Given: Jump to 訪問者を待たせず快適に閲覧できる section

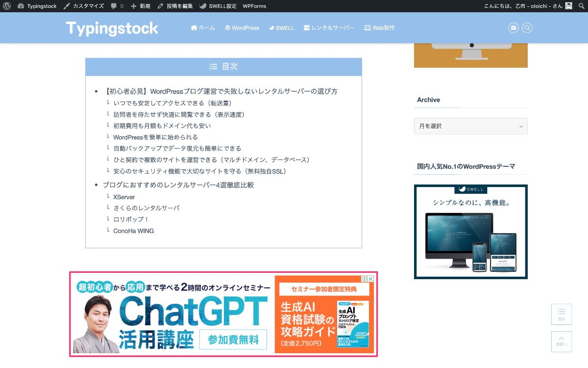Looking at the screenshot, I should click(179, 114).
